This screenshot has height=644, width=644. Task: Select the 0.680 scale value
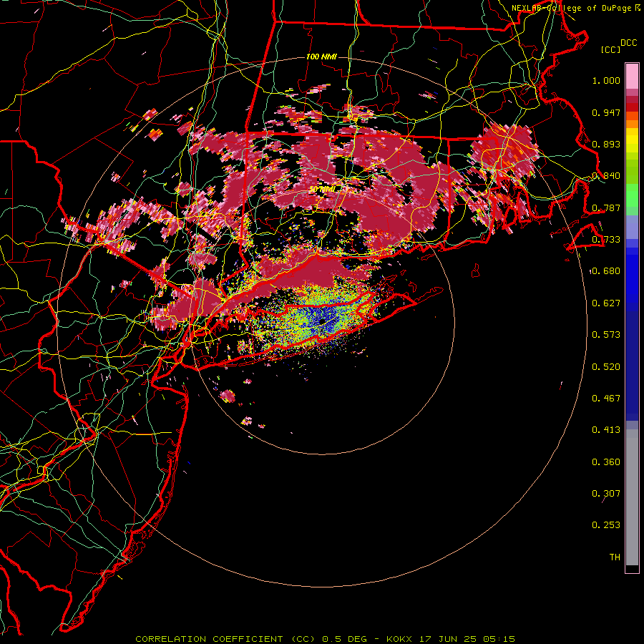coord(606,271)
